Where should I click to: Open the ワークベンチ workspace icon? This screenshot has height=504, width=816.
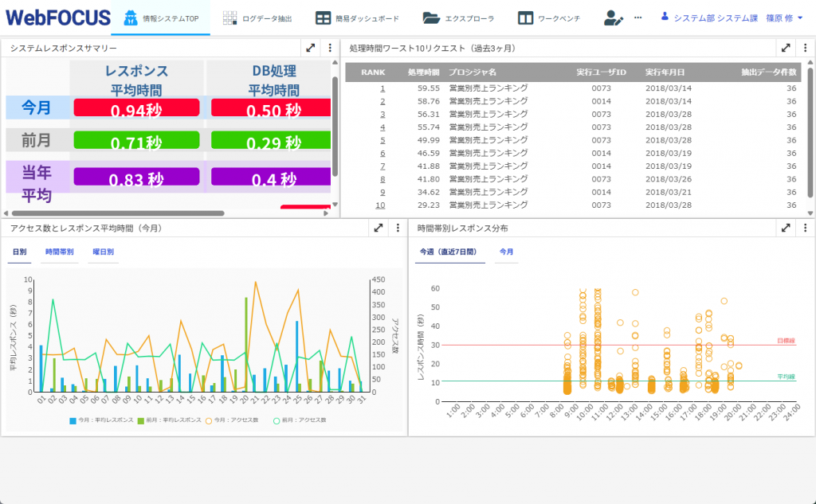(525, 18)
